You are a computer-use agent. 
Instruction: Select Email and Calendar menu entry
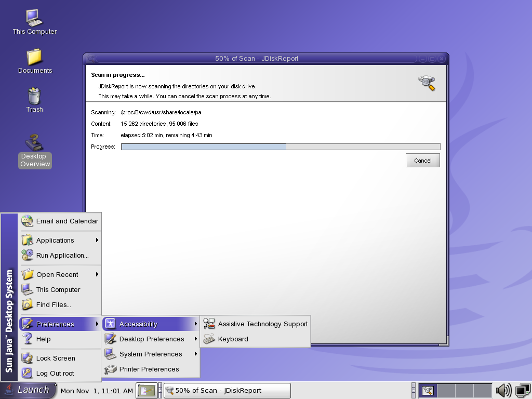coord(60,221)
